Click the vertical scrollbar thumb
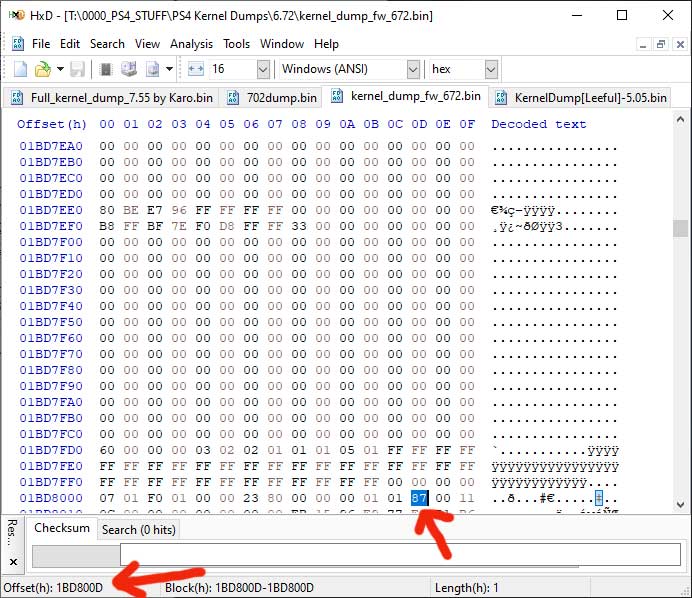692x598 pixels. [x=680, y=229]
